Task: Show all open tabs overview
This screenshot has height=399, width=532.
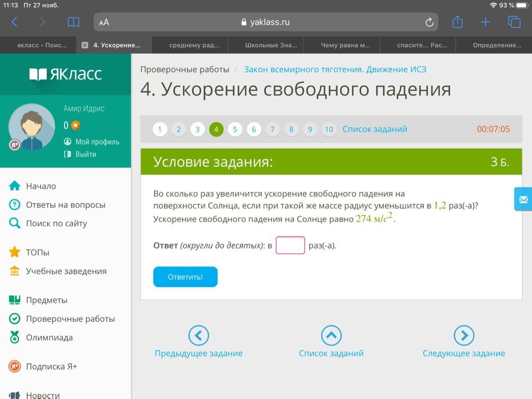Action: (514, 22)
